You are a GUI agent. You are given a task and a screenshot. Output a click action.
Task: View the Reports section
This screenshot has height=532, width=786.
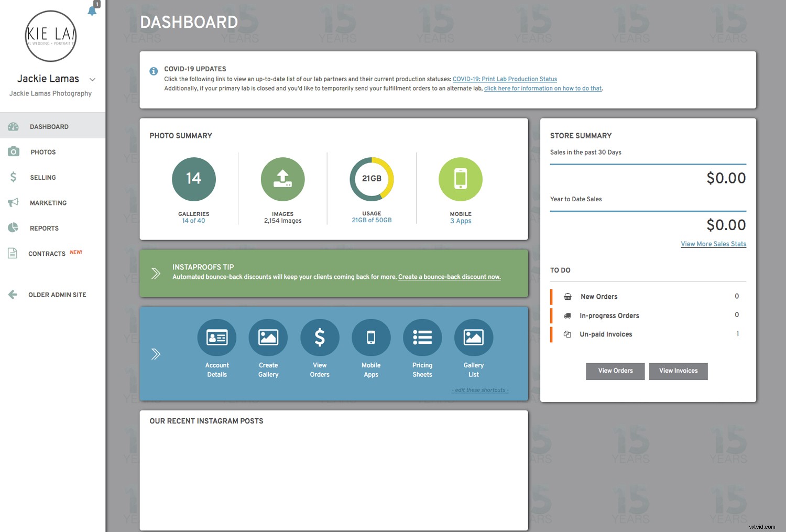tap(44, 228)
